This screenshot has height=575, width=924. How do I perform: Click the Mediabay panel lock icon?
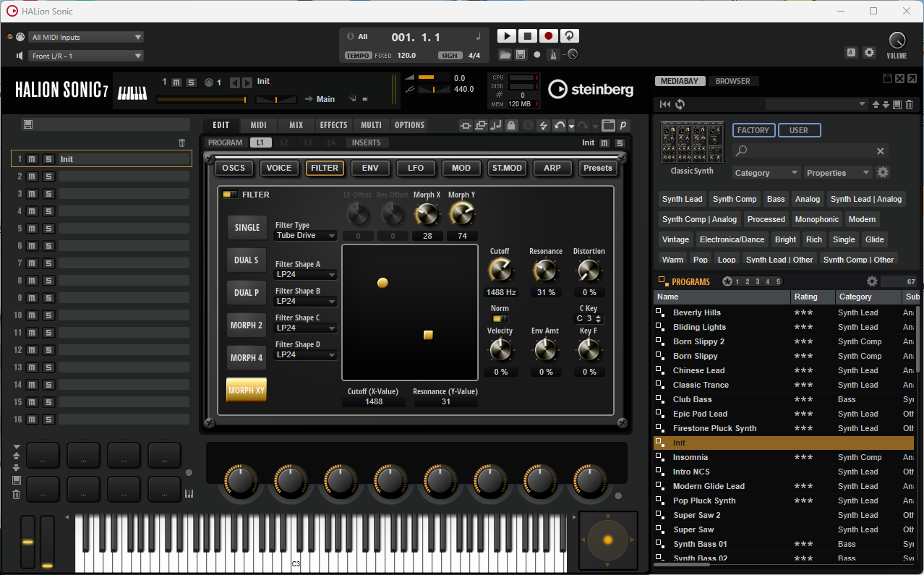point(888,78)
